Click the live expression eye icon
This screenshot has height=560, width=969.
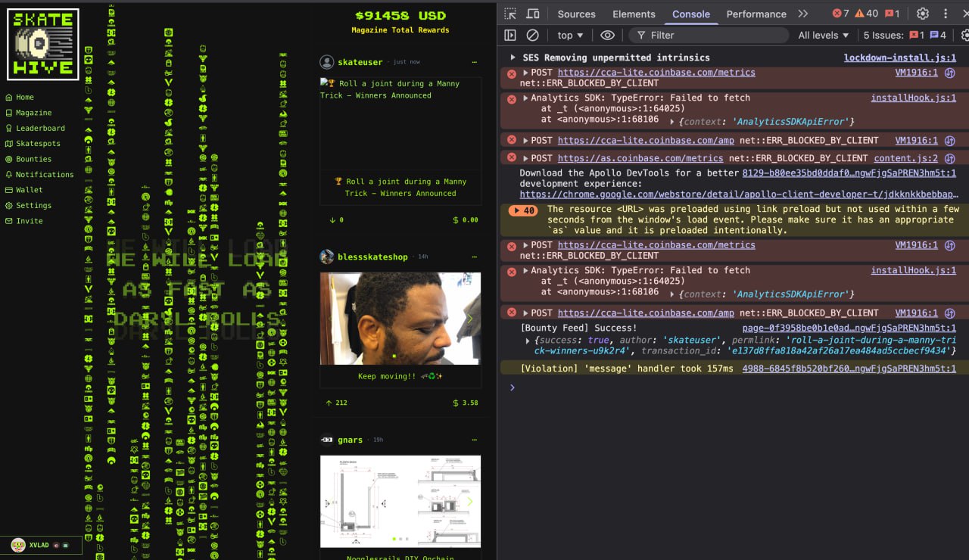[607, 35]
